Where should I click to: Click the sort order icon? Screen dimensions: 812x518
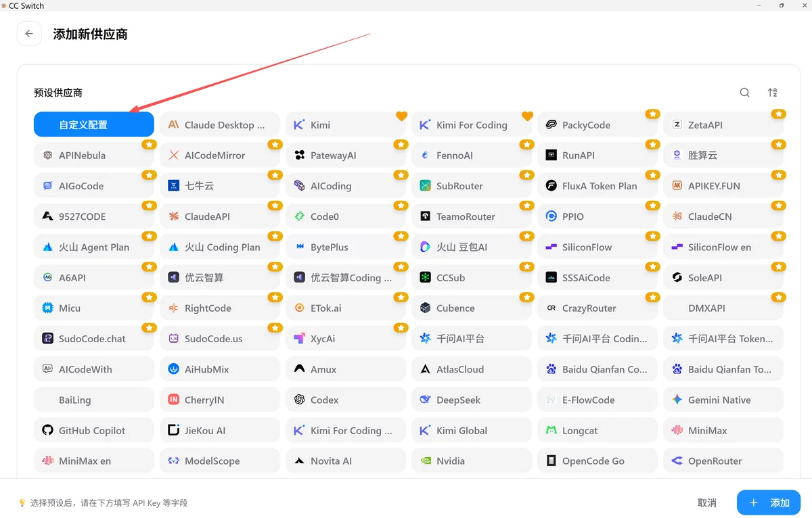(772, 93)
